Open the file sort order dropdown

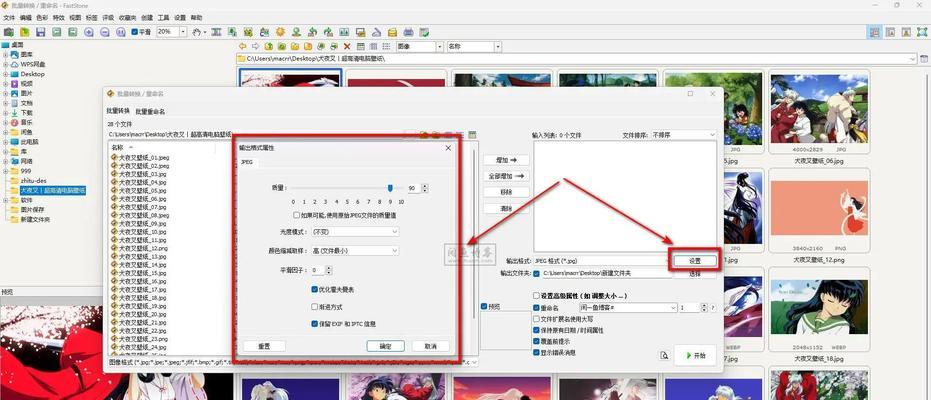coord(684,135)
